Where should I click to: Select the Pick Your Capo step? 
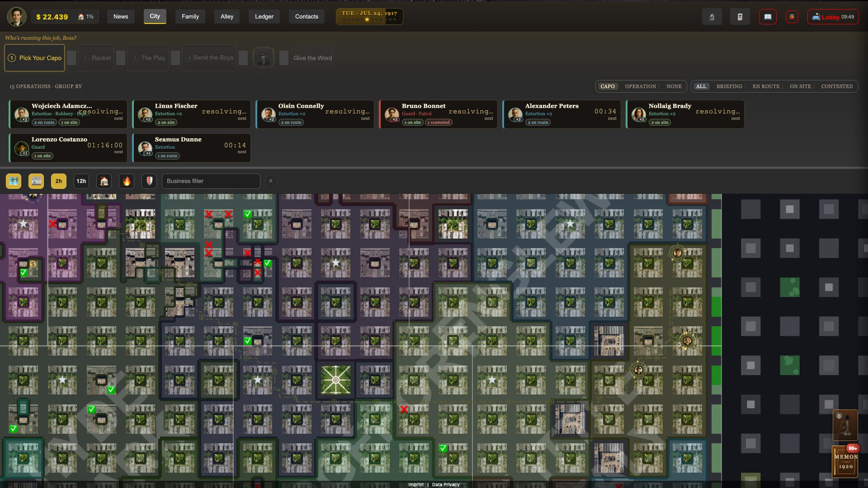(x=35, y=58)
